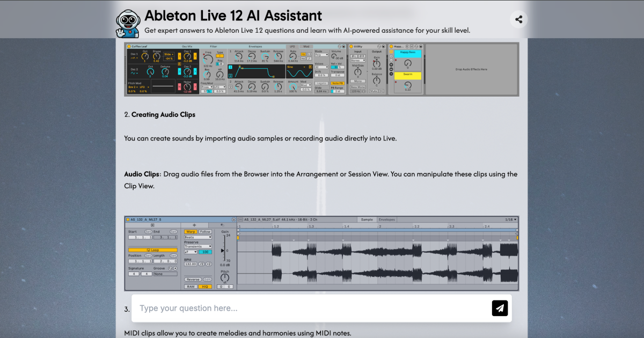This screenshot has width=644, height=338.
Task: Click the Swarm macro knob
Action: (x=408, y=85)
